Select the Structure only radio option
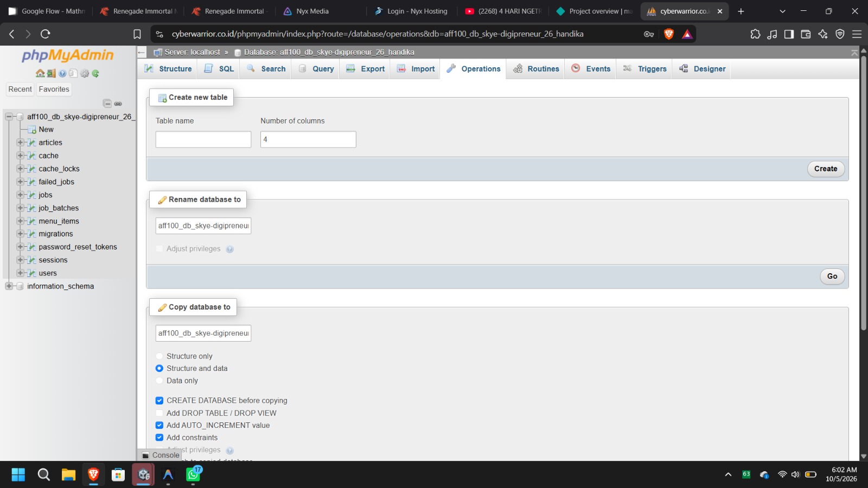This screenshot has height=488, width=868. pyautogui.click(x=159, y=356)
